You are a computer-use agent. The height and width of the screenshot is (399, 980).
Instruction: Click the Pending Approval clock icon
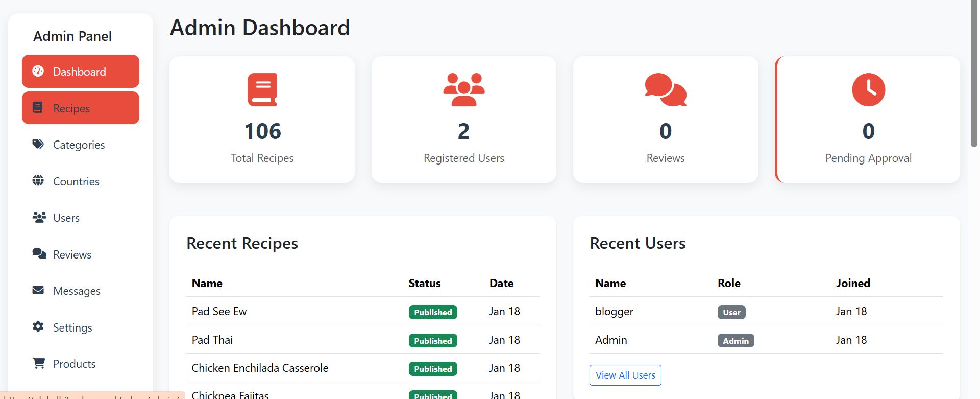tap(868, 90)
